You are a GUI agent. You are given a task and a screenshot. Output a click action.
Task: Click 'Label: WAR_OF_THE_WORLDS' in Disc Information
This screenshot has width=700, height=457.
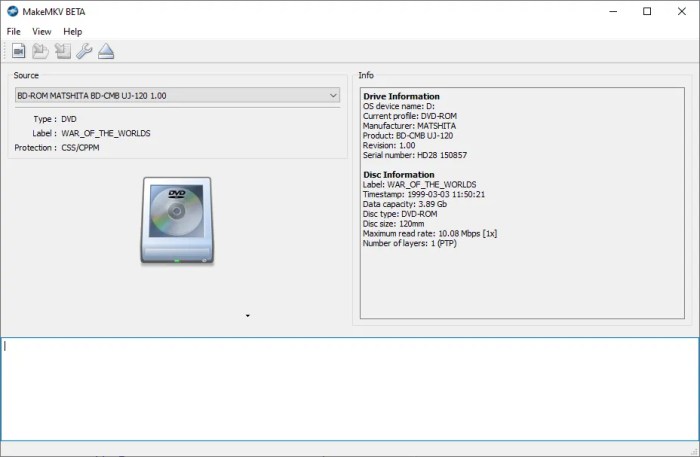tap(420, 185)
